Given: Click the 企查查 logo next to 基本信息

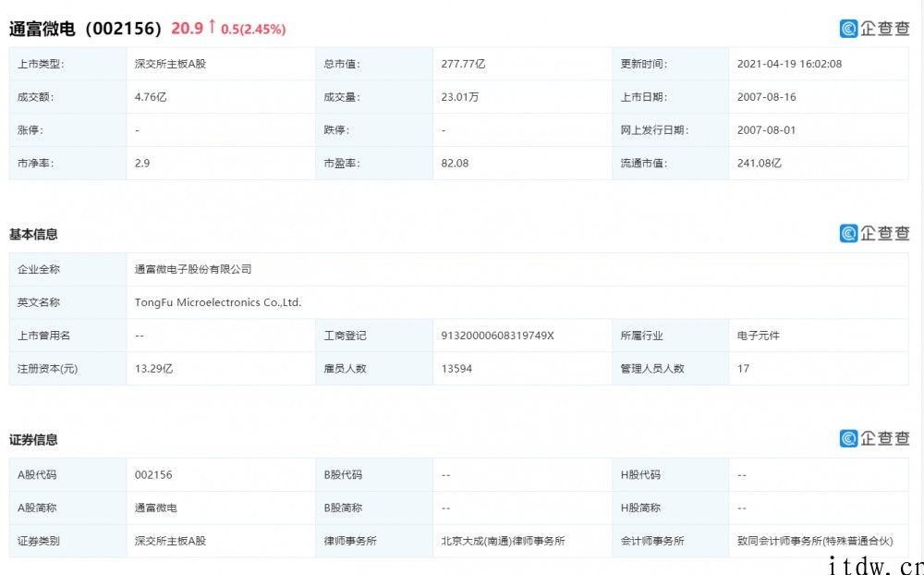Looking at the screenshot, I should (874, 234).
